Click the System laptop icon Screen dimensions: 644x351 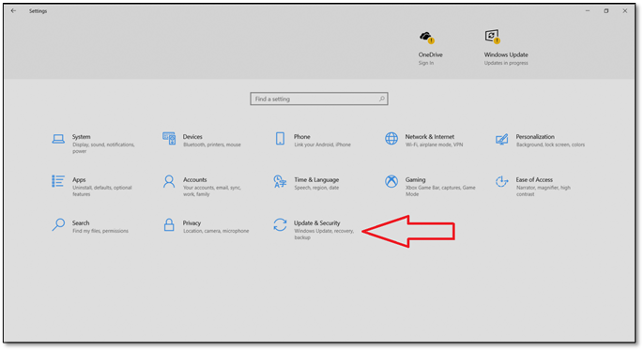(58, 139)
